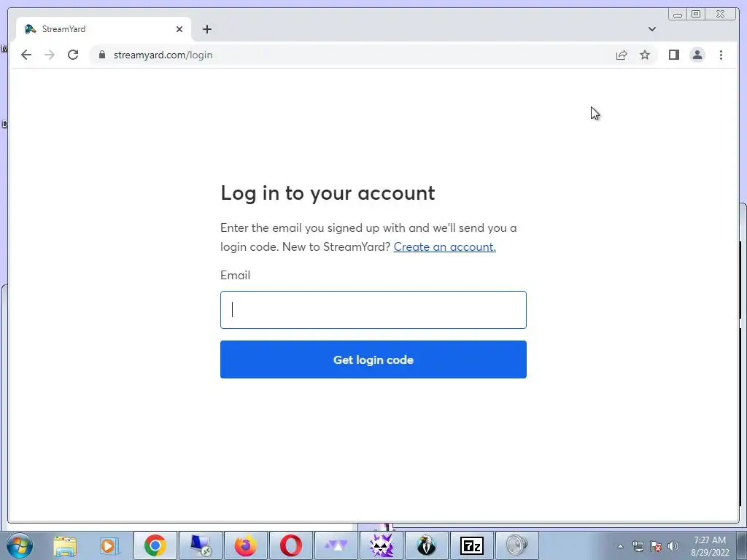Reload the StreamYard login page
The width and height of the screenshot is (747, 560).
click(73, 55)
